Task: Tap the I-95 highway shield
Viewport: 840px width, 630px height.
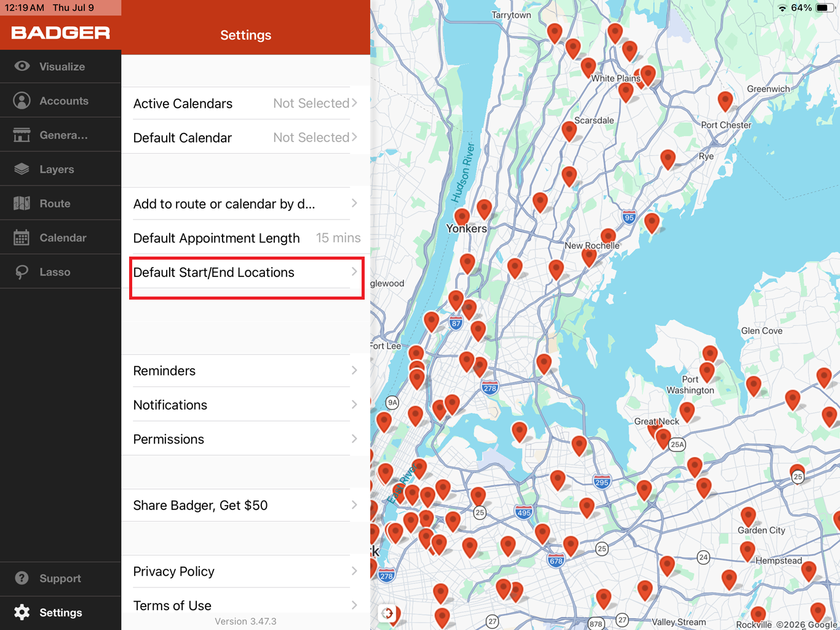Action: [x=629, y=217]
